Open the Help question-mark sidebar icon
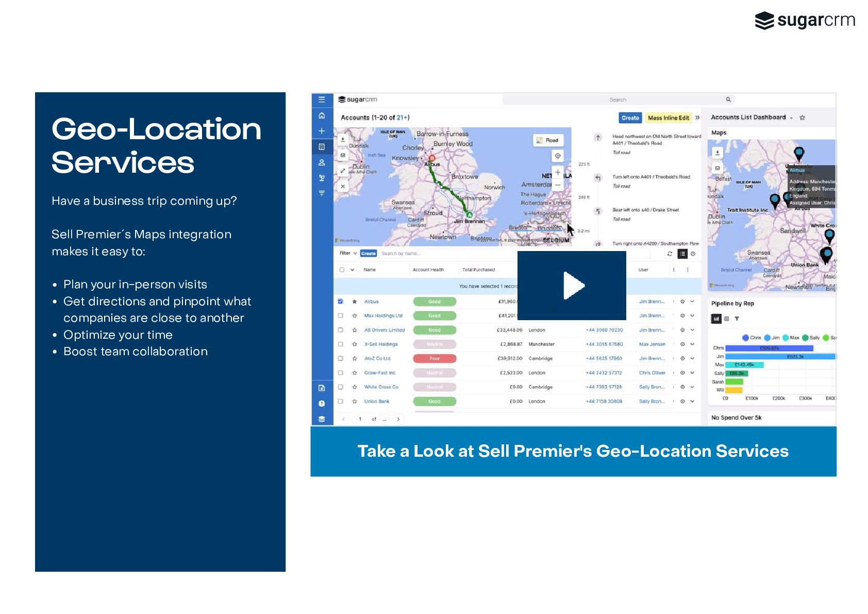 tap(322, 403)
